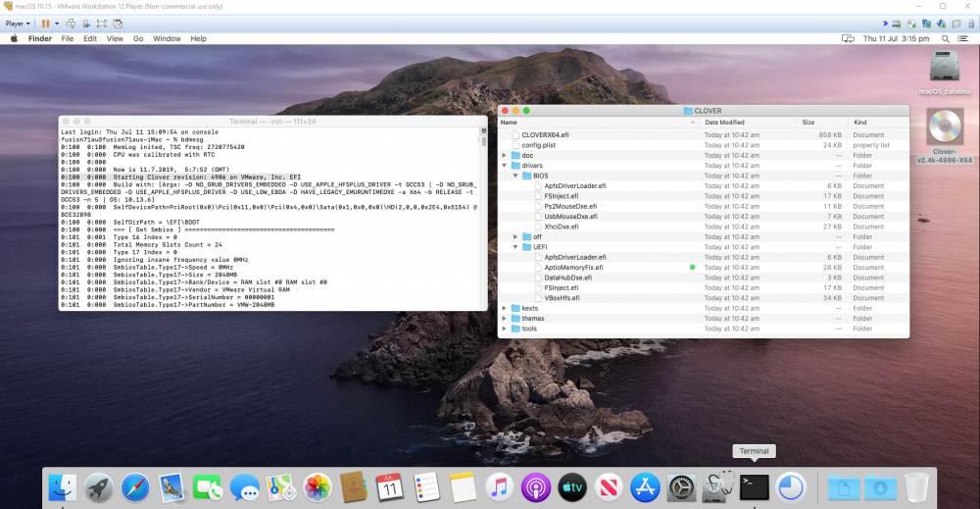Viewport: 980px width, 509px height.
Task: Open Calendar showing 11 in Dock
Action: (390, 487)
